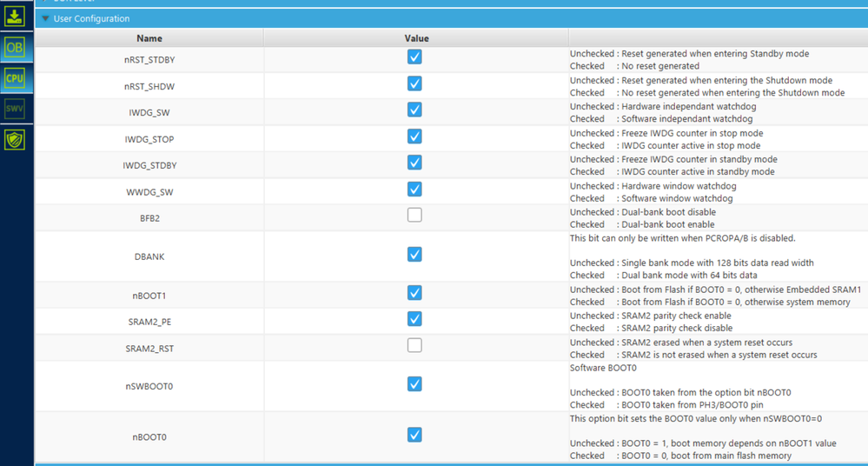Image resolution: width=868 pixels, height=466 pixels.
Task: Uncheck the nSWBOOT0 checkbox
Action: 414,384
